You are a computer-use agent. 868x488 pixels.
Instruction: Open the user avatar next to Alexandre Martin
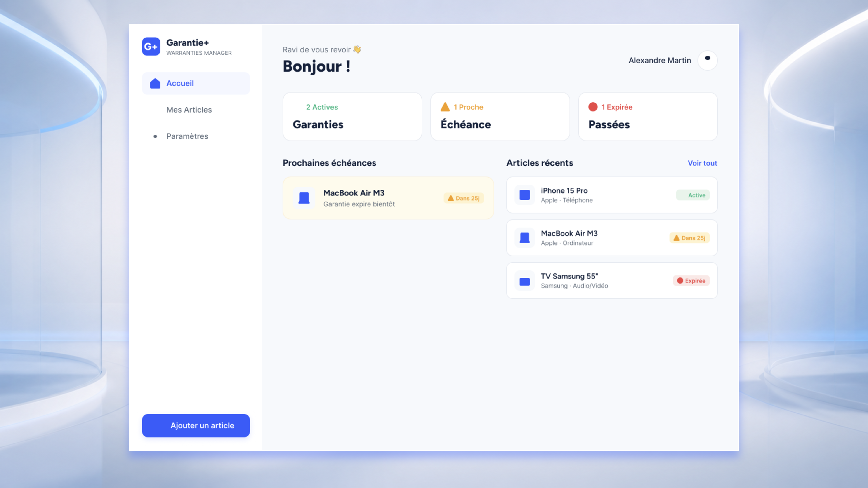click(707, 60)
